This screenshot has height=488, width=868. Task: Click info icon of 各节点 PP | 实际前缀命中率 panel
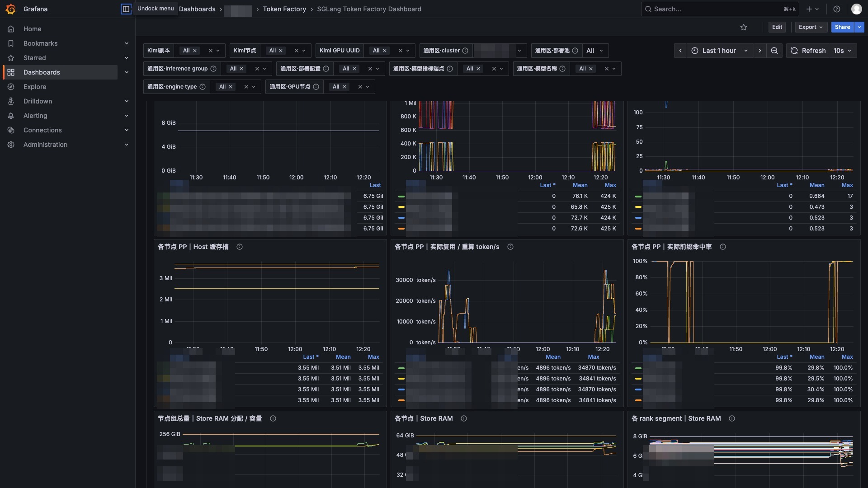tap(723, 247)
